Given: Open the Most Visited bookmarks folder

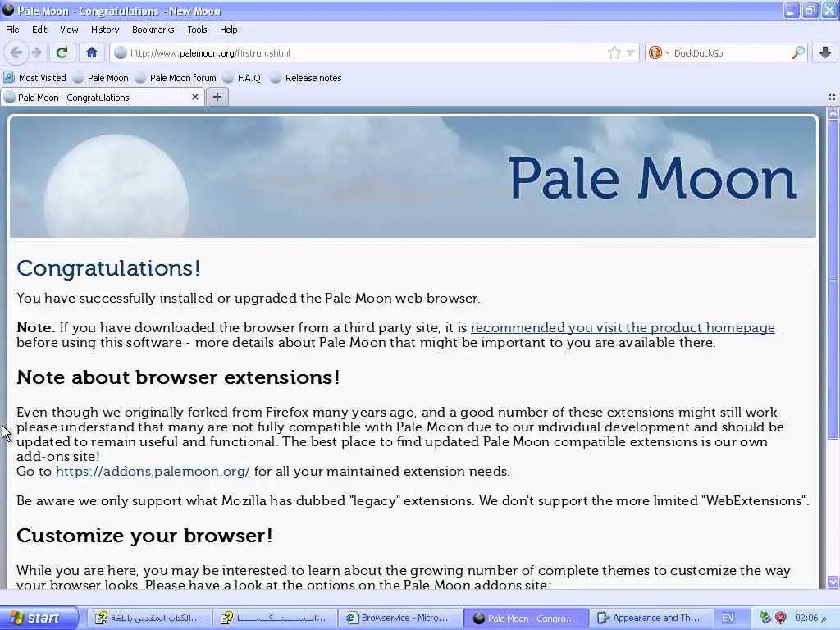Looking at the screenshot, I should [x=34, y=78].
